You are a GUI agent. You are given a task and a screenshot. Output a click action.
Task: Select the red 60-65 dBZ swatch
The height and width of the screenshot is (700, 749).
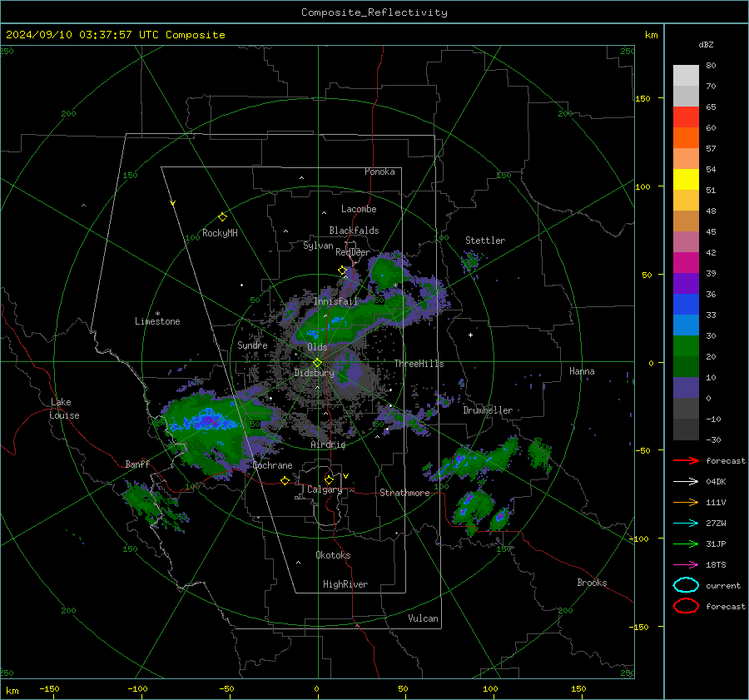click(x=686, y=117)
